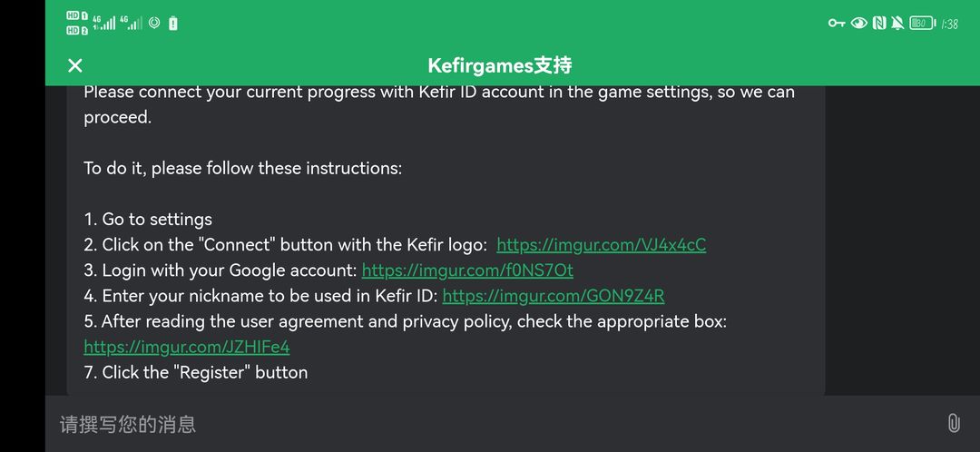
Task: Tap the muted bell notification icon
Action: 897,23
